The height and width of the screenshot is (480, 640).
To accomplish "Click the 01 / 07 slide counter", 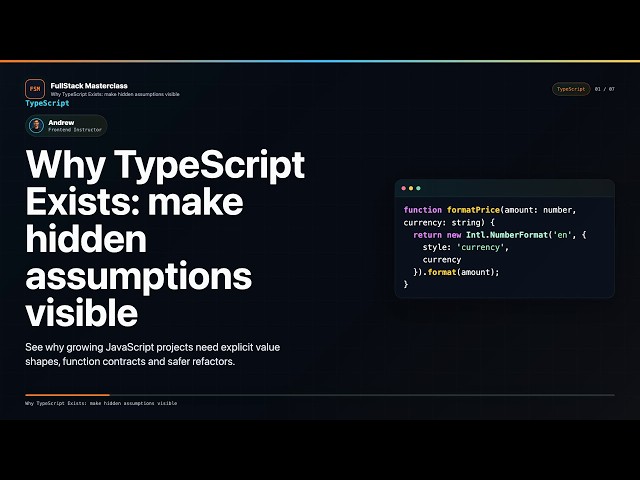I will coord(604,89).
